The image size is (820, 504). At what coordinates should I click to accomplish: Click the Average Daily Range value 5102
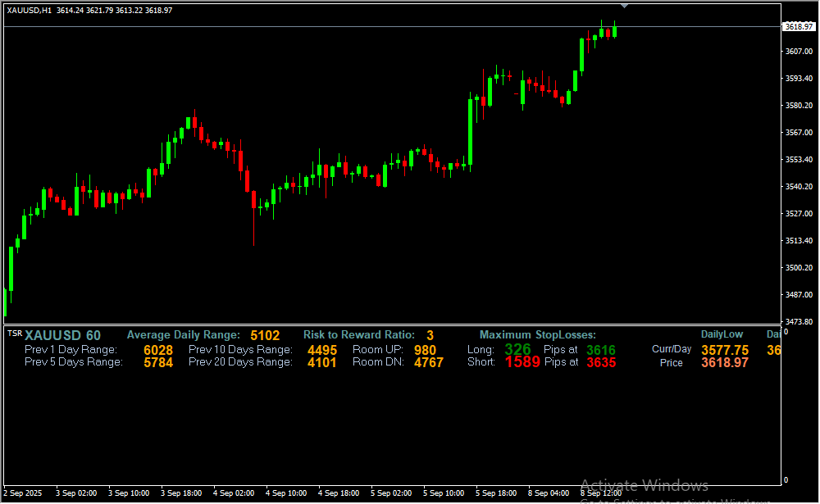pos(265,335)
